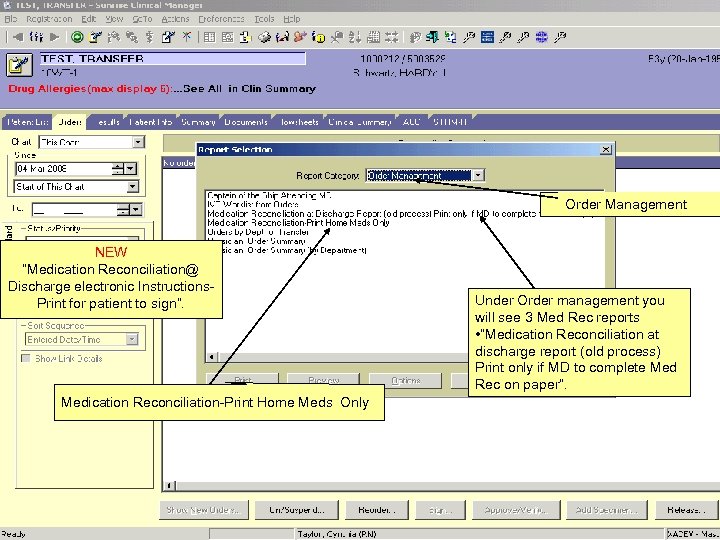Click the green exit door toolbar icon
This screenshot has width=720, height=540.
click(x=432, y=37)
